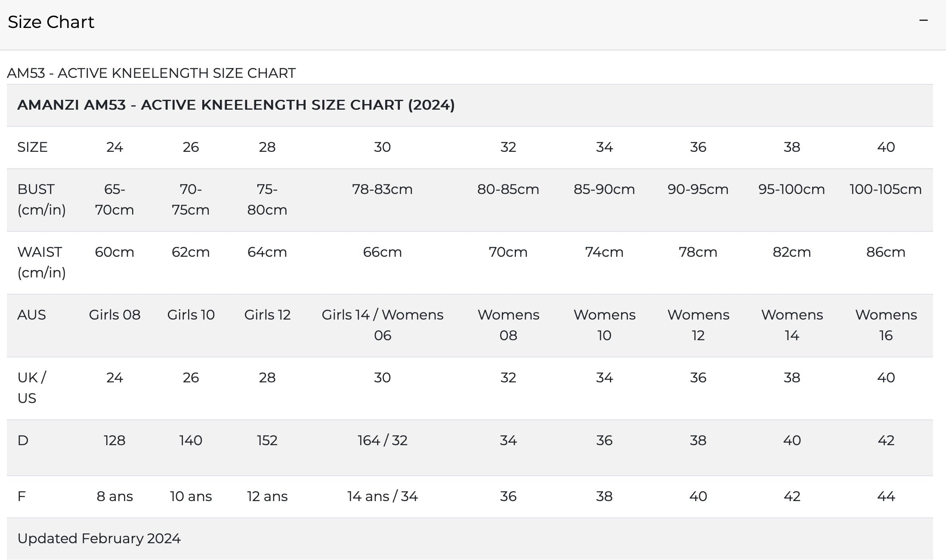
Task: Click the WAIST (cm/in) row label
Action: pyautogui.click(x=41, y=262)
